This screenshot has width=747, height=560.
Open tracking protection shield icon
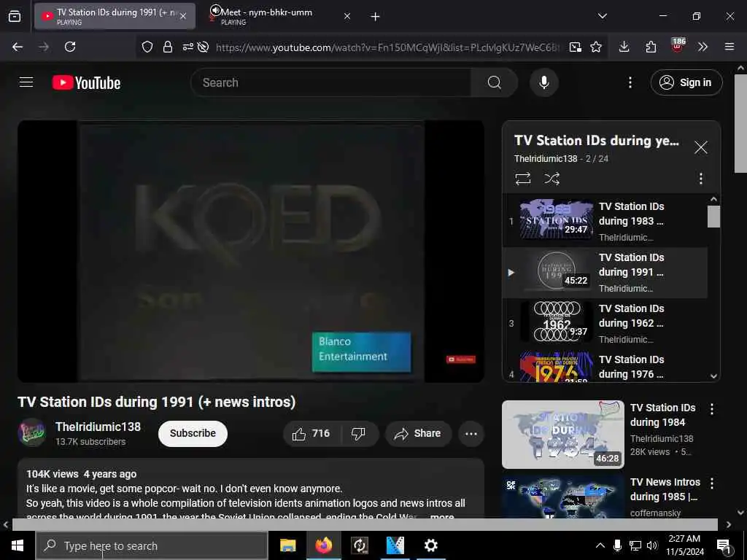click(147, 47)
